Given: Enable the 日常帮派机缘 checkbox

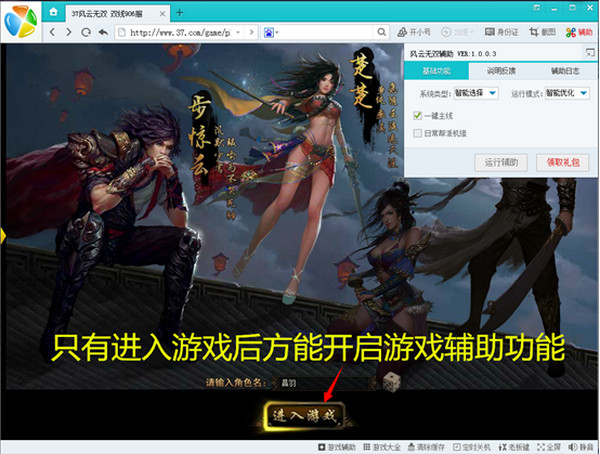Looking at the screenshot, I should [417, 133].
